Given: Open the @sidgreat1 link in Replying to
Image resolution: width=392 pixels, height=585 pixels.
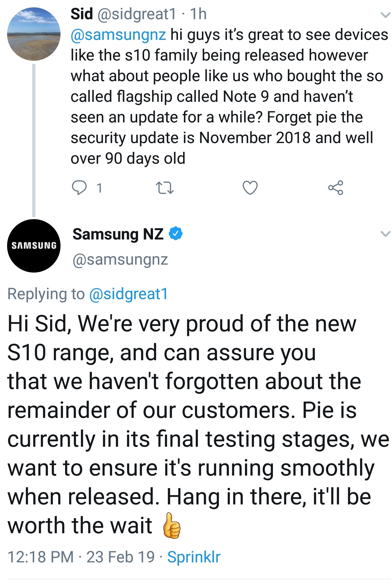Looking at the screenshot, I should coord(129,294).
